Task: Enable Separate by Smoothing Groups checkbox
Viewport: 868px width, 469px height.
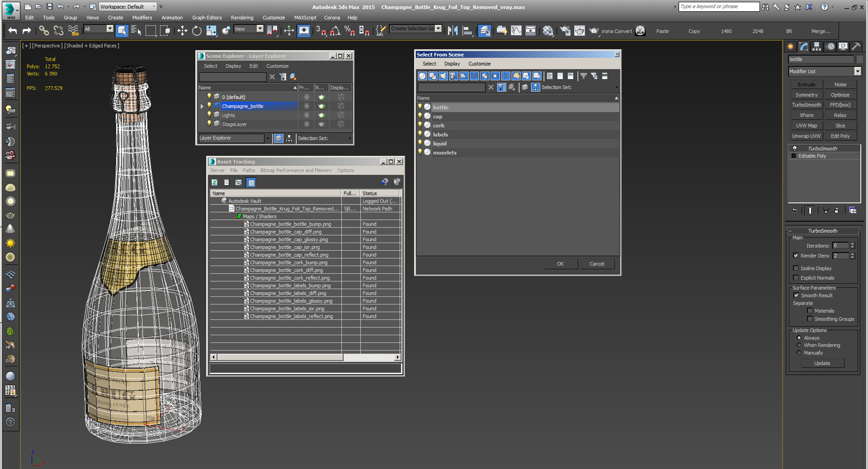Action: (810, 319)
